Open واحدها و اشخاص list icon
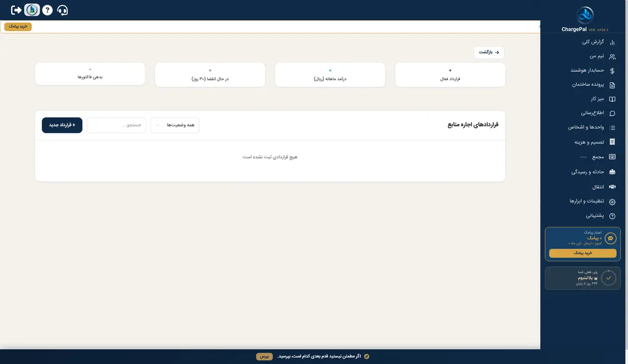The height and width of the screenshot is (364, 628). point(612,128)
